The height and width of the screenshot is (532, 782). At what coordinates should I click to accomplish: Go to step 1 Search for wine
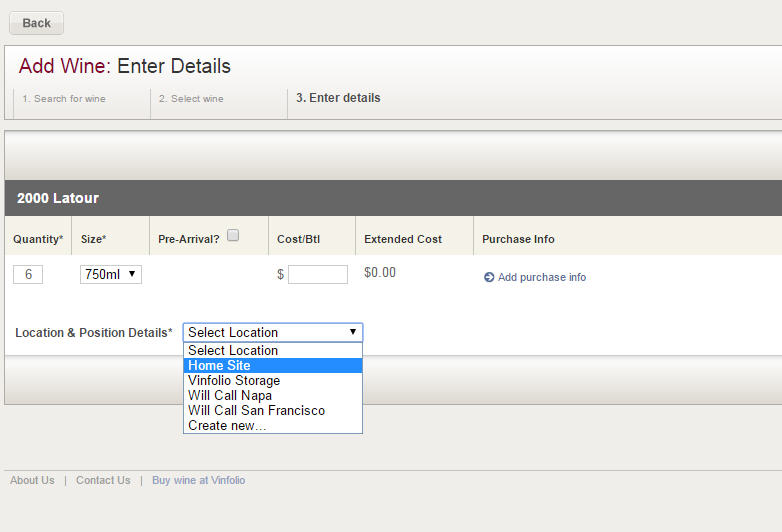(x=64, y=99)
